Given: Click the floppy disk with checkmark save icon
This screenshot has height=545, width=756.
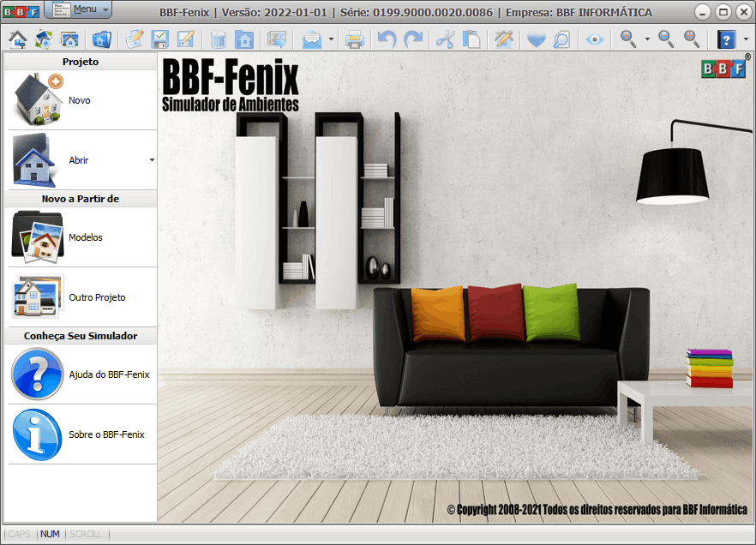Looking at the screenshot, I should (160, 39).
